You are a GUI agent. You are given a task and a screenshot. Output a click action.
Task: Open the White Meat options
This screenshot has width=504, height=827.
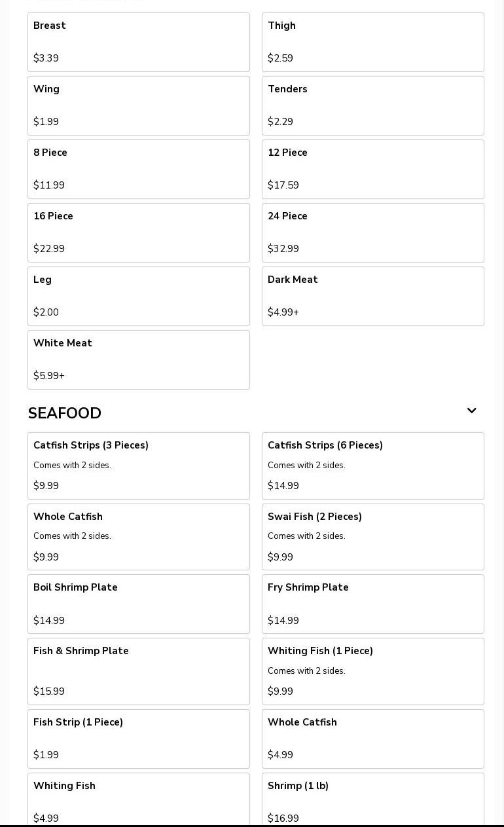click(139, 359)
